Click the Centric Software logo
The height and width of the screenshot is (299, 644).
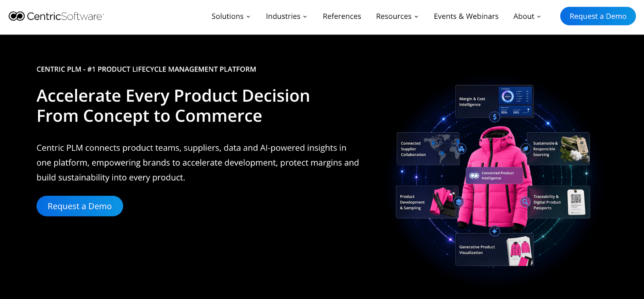tap(56, 16)
